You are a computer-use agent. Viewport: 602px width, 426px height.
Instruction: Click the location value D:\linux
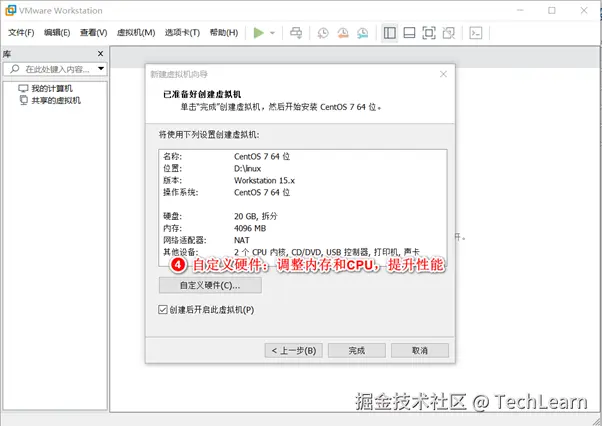[x=247, y=168]
